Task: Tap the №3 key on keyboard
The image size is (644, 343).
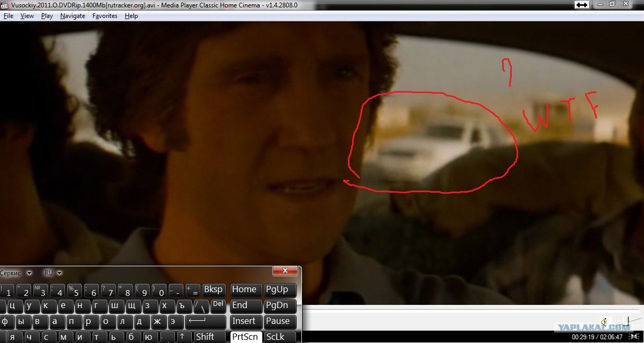Action: click(41, 291)
